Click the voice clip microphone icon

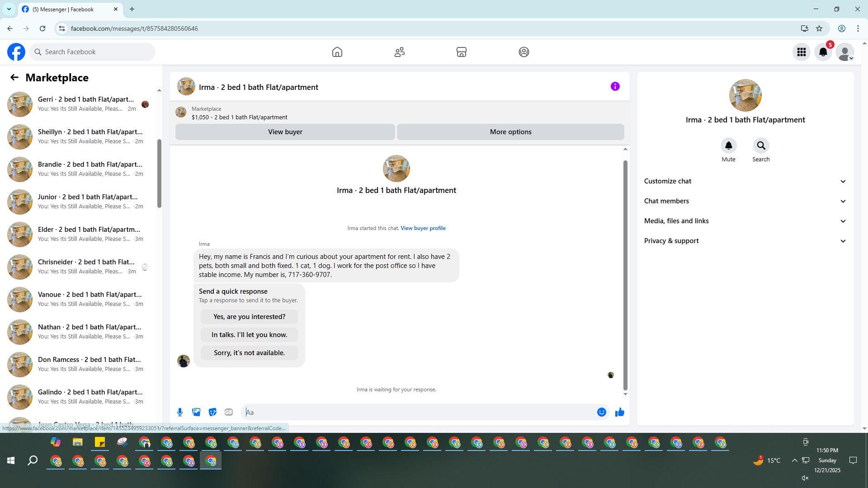(180, 412)
